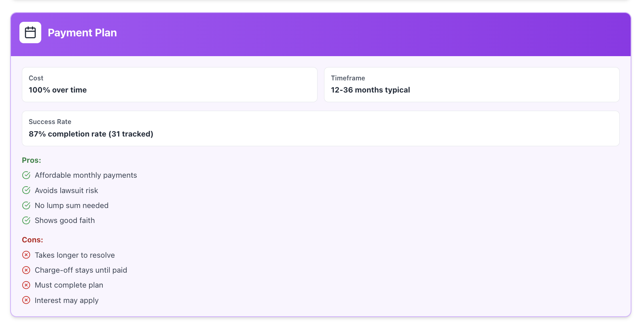Click the 'Shows good faith' text
Viewport: 644px width, 328px height.
tap(65, 221)
